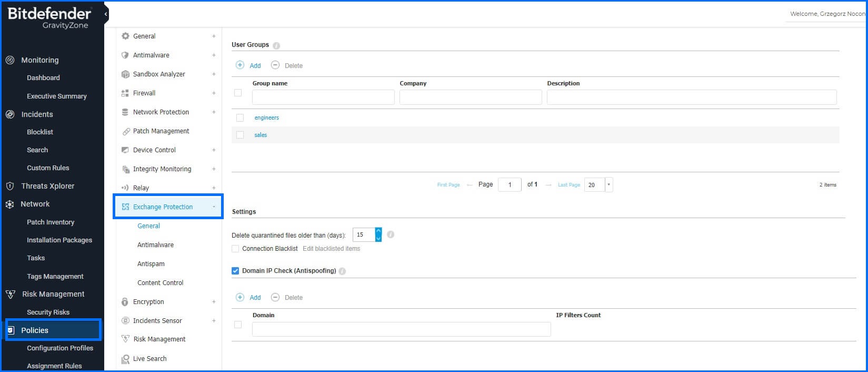Click the Live Search icon
This screenshot has height=372, width=868.
click(x=125, y=359)
